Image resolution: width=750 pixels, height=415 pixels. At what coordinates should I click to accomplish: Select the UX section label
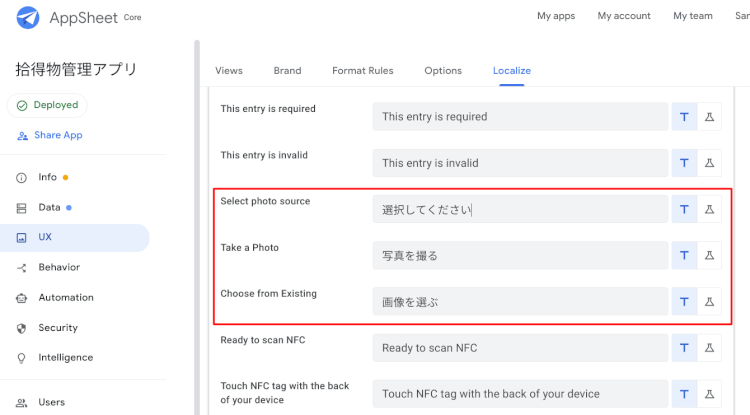point(45,237)
